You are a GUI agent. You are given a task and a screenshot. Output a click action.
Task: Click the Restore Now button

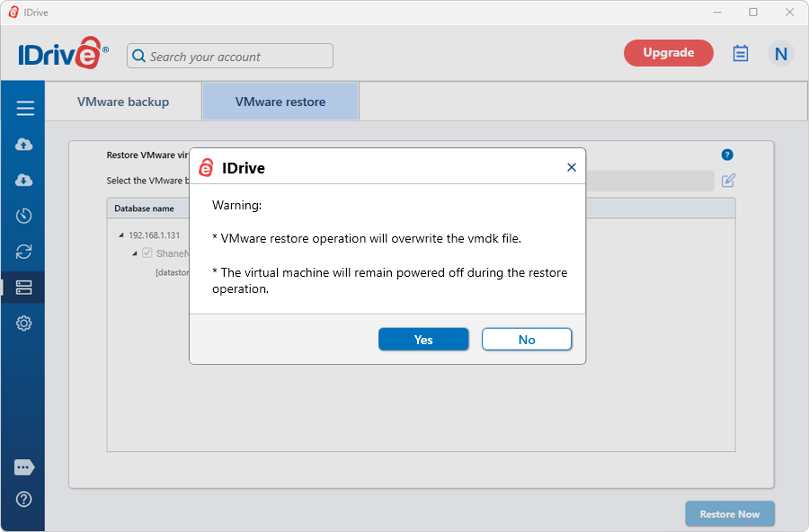(730, 514)
